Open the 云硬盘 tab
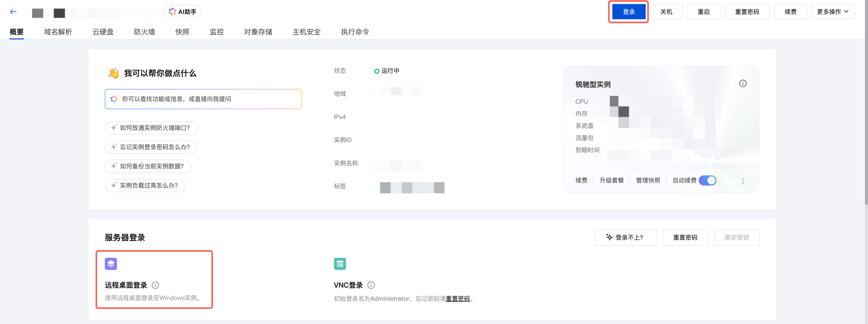Viewport: 868px width, 324px height. (x=103, y=32)
